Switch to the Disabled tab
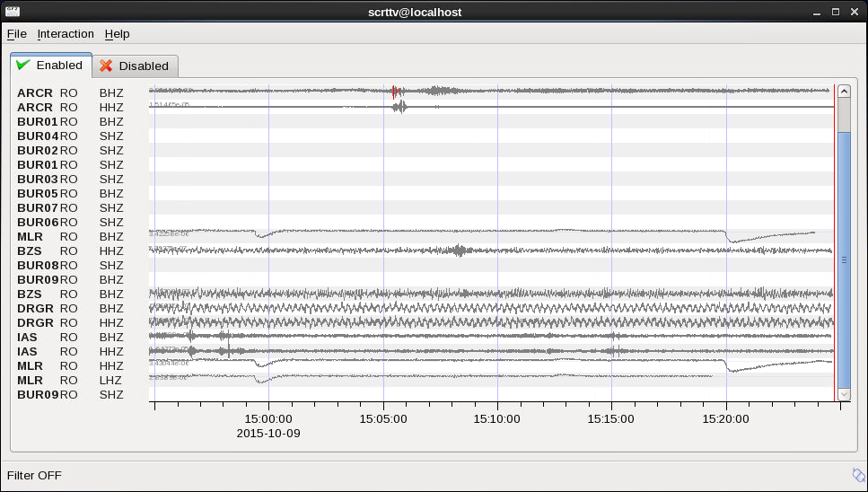This screenshot has height=492, width=868. [135, 66]
